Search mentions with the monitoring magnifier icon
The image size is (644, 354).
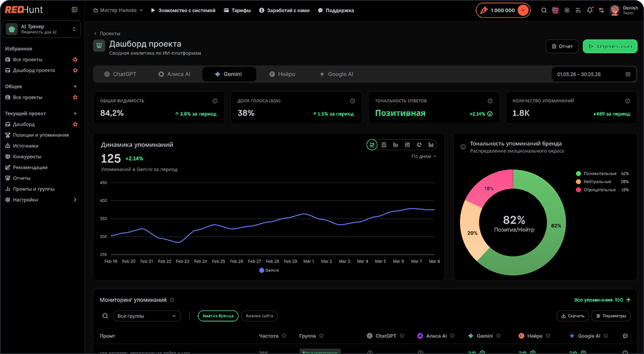[x=105, y=316]
